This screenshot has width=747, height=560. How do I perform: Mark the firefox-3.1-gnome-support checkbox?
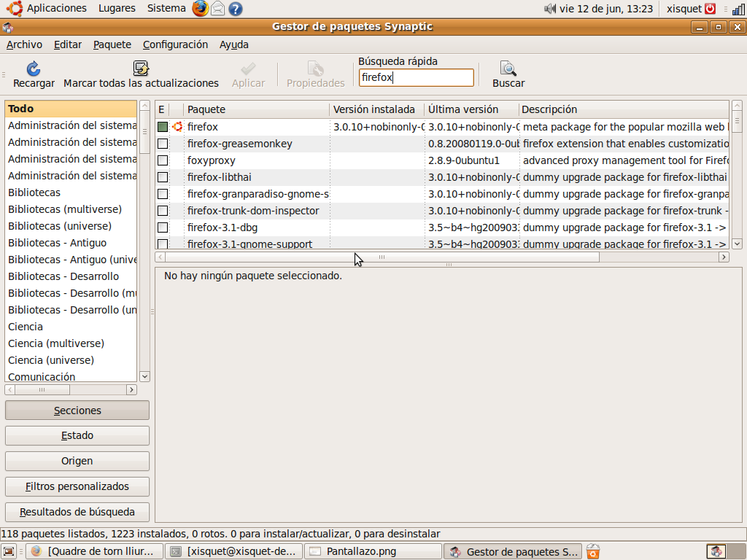tap(163, 244)
